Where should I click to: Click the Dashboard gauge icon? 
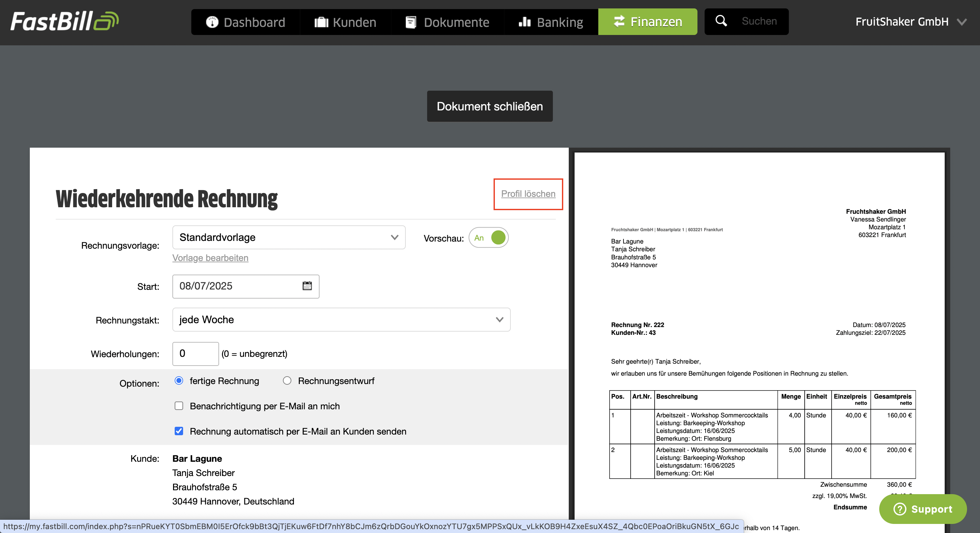click(x=212, y=22)
